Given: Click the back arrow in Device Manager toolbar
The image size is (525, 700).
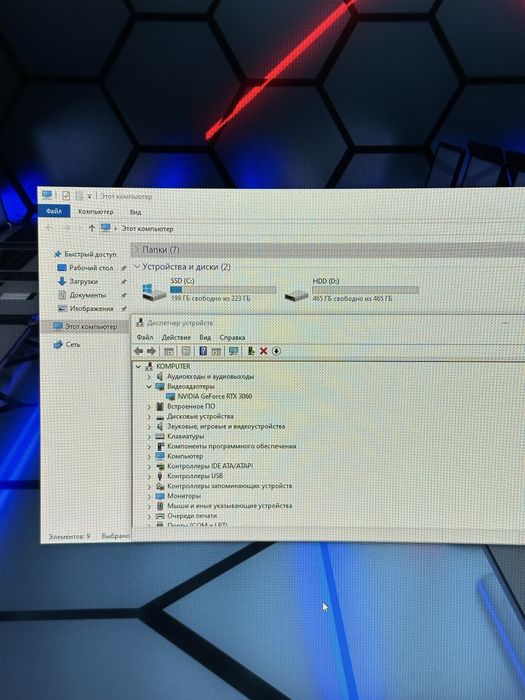Looking at the screenshot, I should click(139, 351).
